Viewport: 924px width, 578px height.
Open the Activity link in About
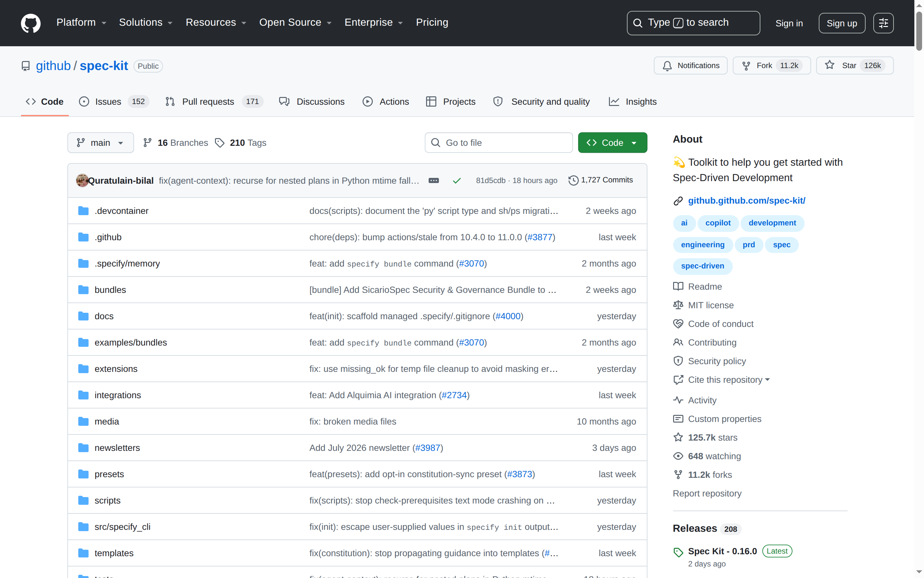click(x=695, y=400)
